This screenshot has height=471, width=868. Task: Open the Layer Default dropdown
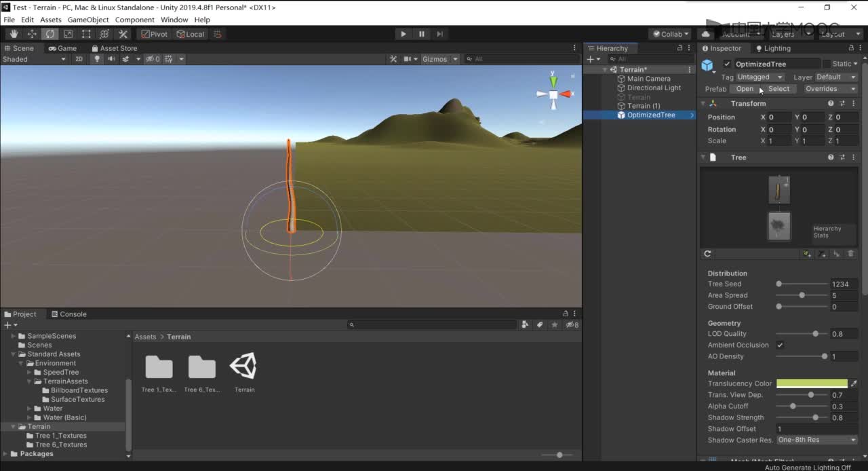tap(836, 77)
